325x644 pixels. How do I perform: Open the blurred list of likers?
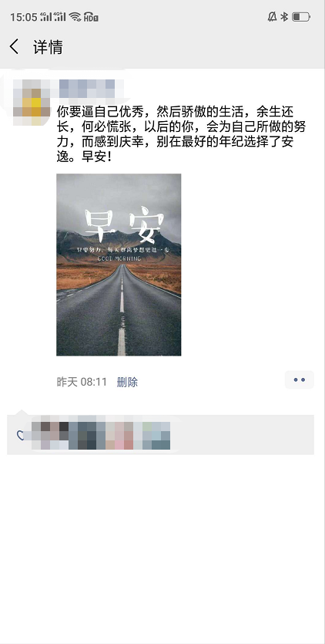101,435
